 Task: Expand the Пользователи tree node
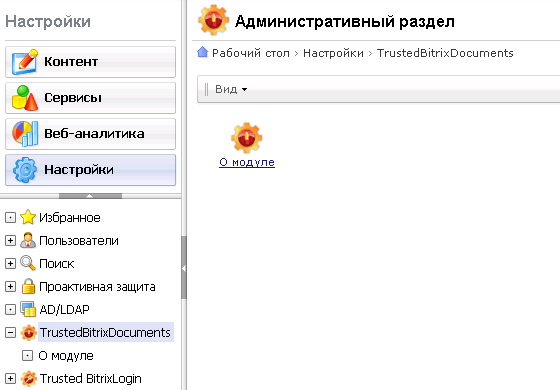click(x=10, y=241)
